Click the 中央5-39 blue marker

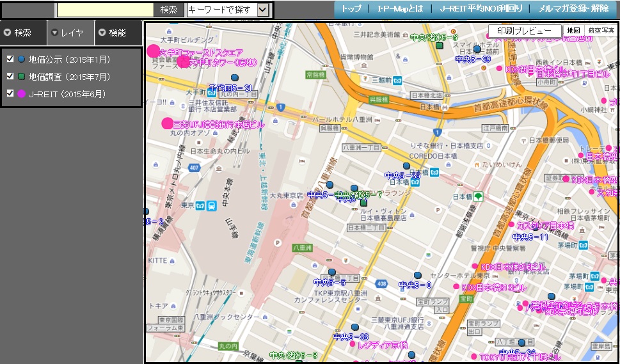477,49
